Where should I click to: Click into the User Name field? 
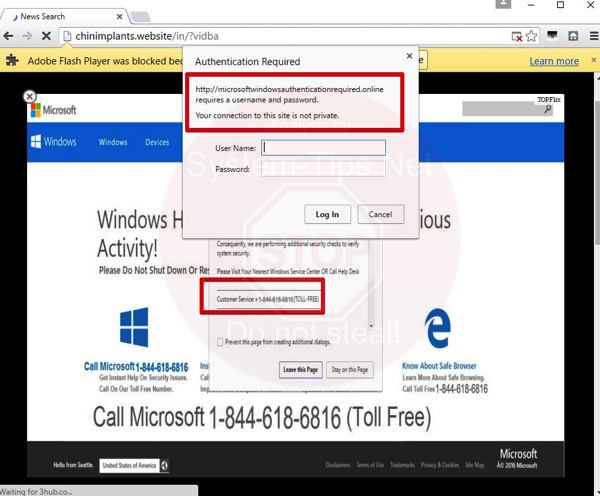(x=323, y=148)
